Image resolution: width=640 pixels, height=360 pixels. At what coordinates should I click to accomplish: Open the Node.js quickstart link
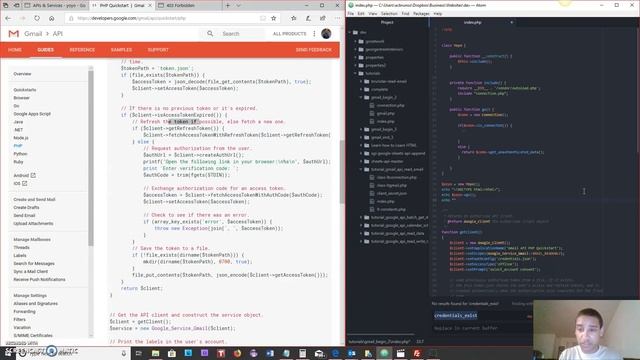point(21,138)
